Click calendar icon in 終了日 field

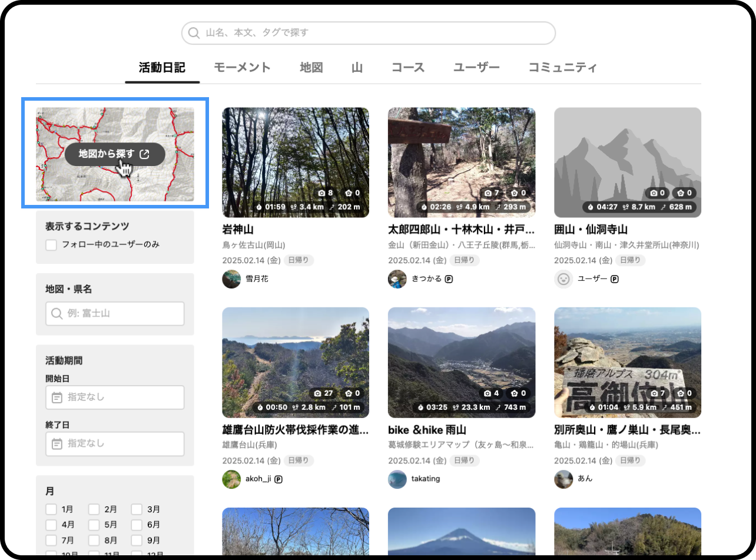pos(57,444)
